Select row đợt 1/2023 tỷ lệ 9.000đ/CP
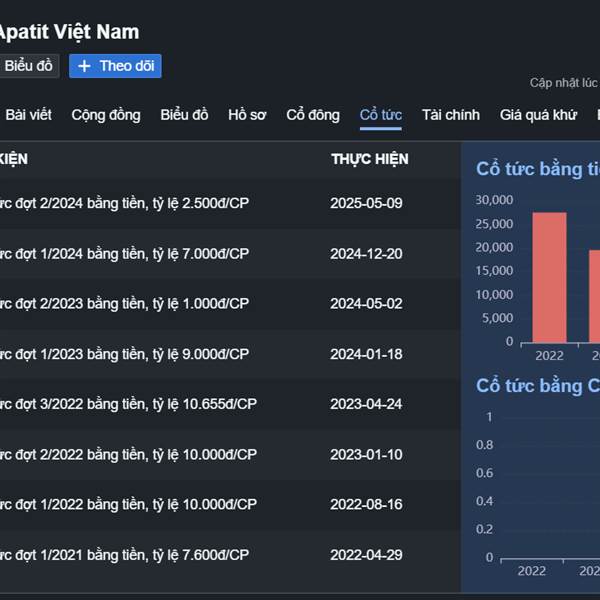The height and width of the screenshot is (600, 600). [230, 354]
